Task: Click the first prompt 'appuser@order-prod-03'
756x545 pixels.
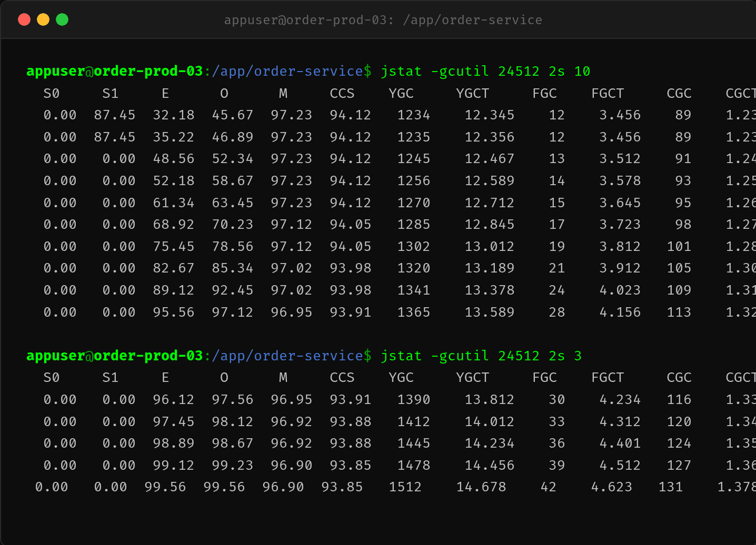Action: (115, 71)
